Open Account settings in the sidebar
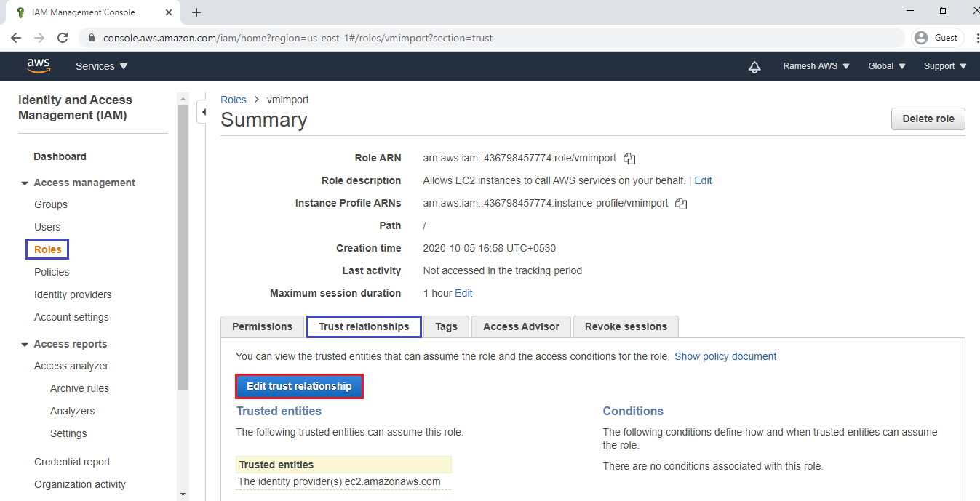Image resolution: width=980 pixels, height=501 pixels. click(x=71, y=317)
